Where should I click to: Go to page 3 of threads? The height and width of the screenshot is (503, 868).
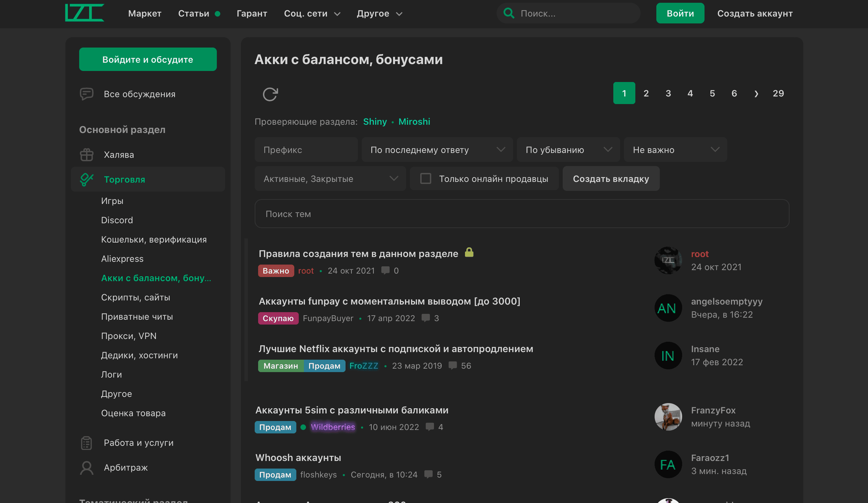coord(668,93)
